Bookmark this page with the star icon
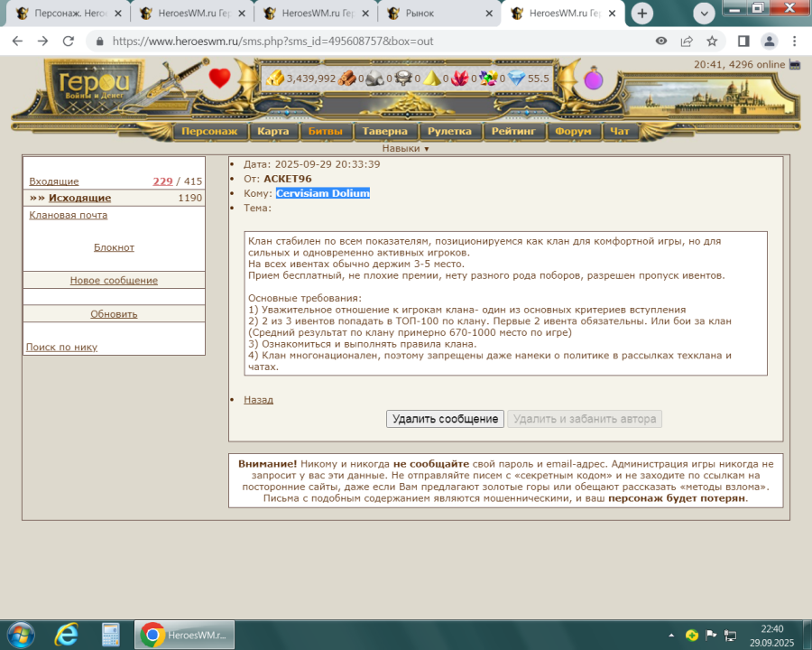 tap(712, 42)
